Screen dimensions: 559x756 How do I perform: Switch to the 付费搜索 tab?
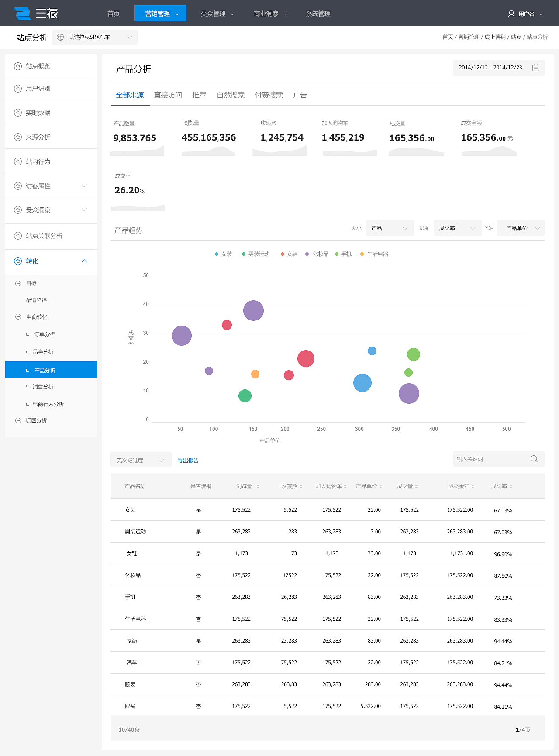pyautogui.click(x=269, y=95)
